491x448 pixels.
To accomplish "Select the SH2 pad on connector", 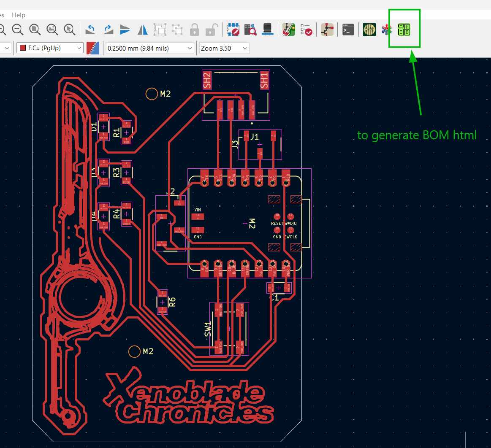I will coord(207,80).
